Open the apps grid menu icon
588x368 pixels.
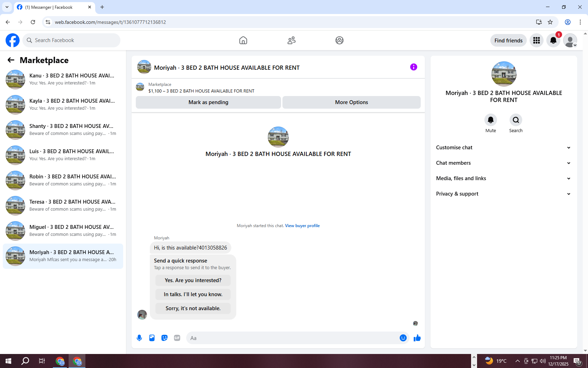click(537, 40)
